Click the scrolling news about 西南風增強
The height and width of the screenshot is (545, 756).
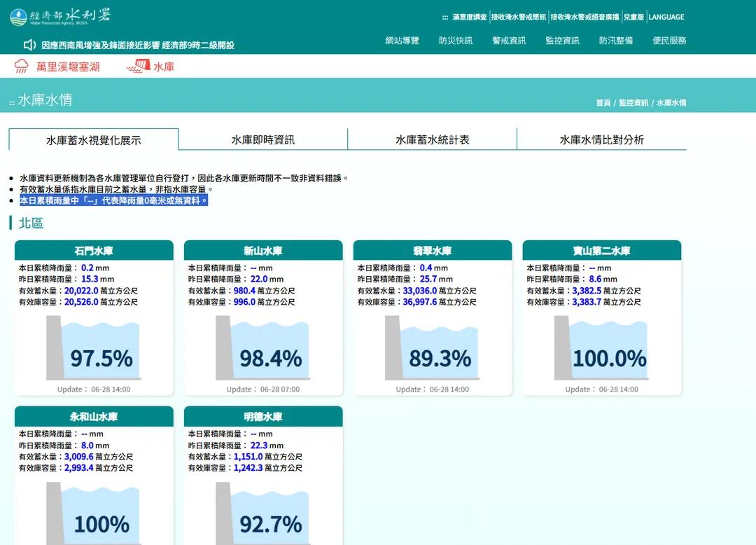pos(138,46)
